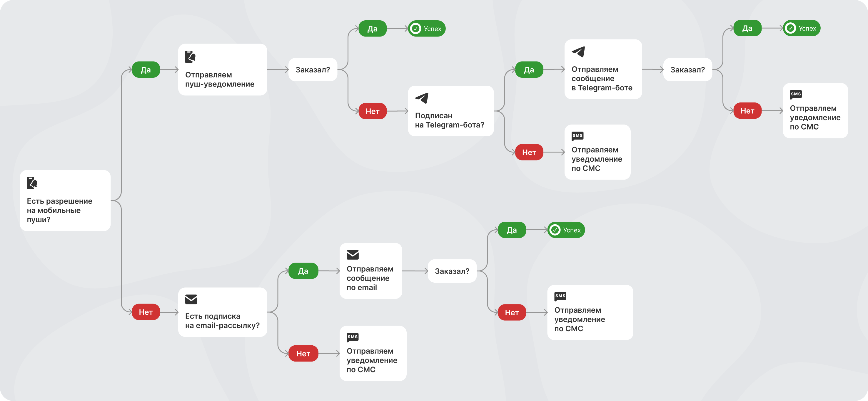The image size is (868, 401).
Task: Click the checkmark in the 'Успех' badge after push order
Action: coord(415,29)
